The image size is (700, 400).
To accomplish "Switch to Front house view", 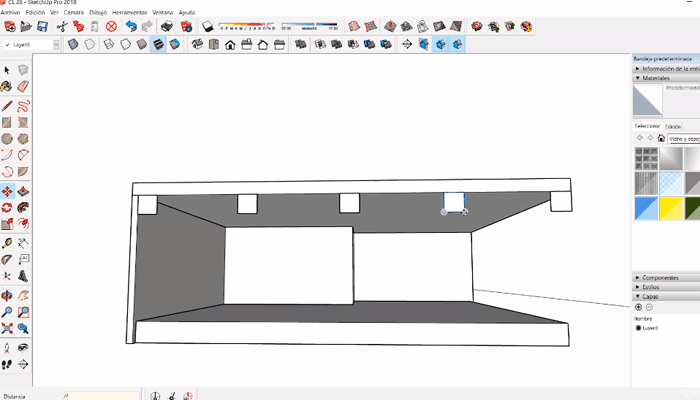I will coord(230,44).
